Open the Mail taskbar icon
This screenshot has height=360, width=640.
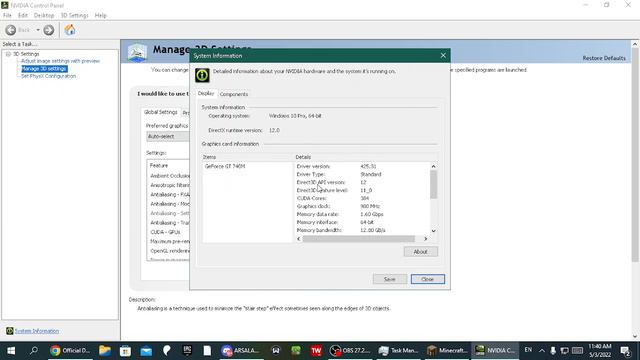click(146, 350)
